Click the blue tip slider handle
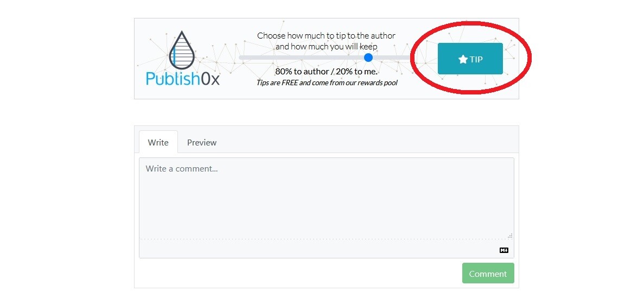 click(368, 58)
